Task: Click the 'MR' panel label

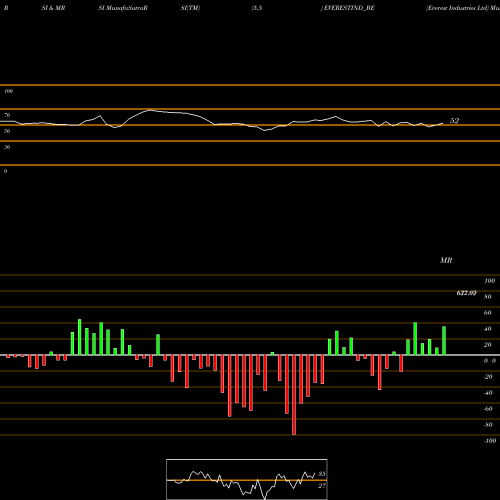Action: tap(446, 260)
